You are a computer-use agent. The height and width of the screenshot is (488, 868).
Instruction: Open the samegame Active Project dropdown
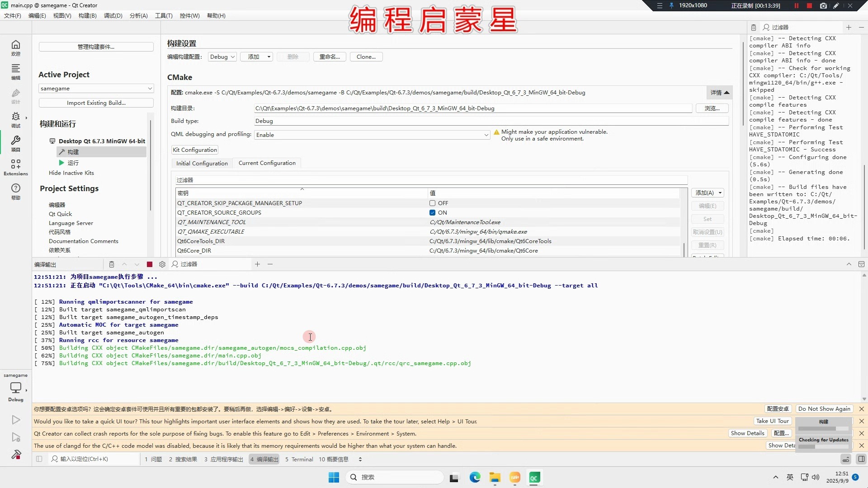[x=96, y=89]
